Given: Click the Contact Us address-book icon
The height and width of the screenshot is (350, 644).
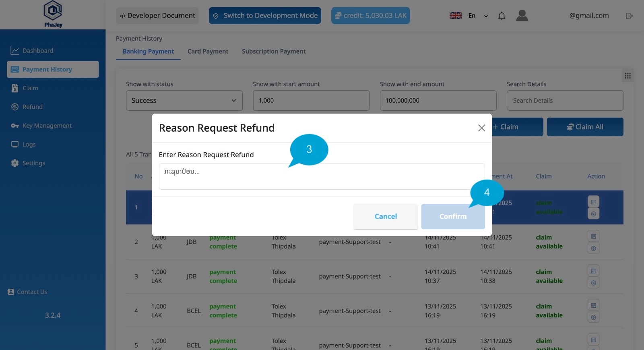Looking at the screenshot, I should (x=11, y=292).
